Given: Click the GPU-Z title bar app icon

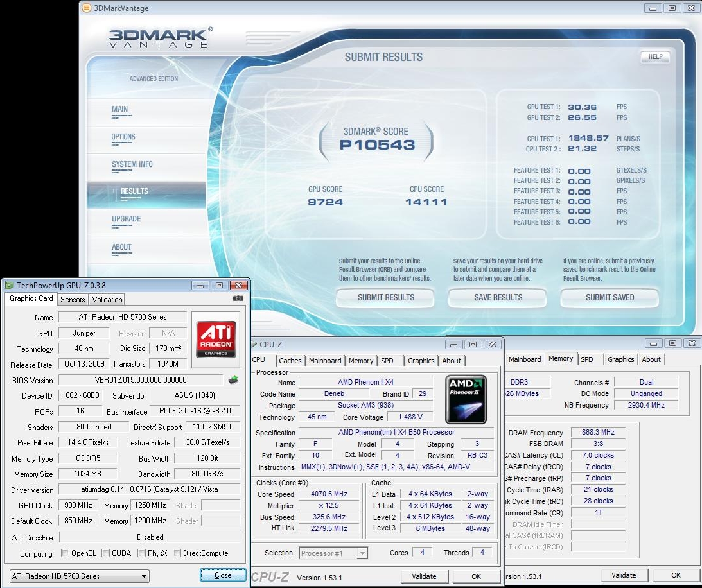Looking at the screenshot, I should click(x=10, y=285).
